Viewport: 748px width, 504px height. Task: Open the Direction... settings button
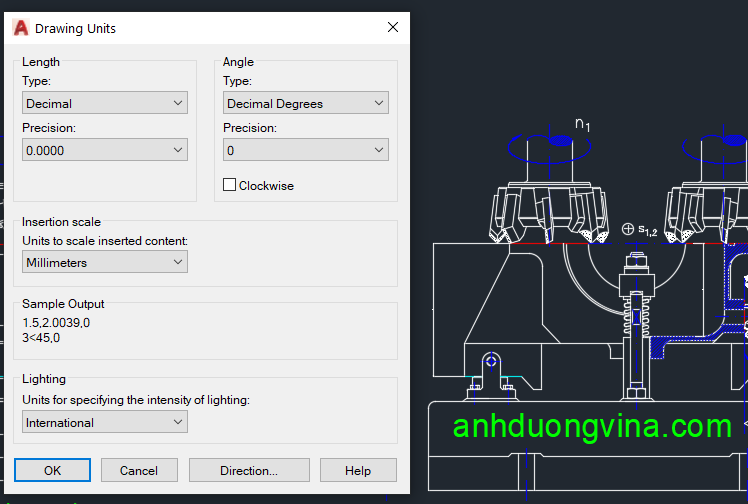coord(249,470)
